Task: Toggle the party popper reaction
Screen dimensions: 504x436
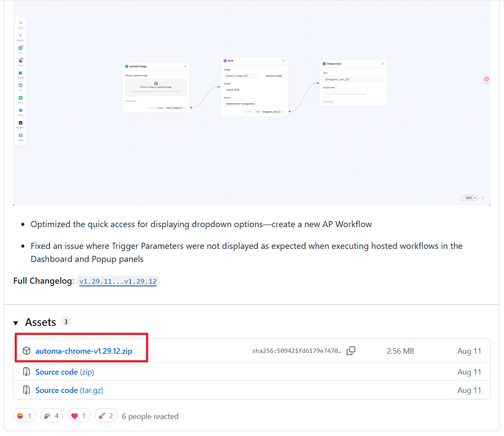Action: pos(51,416)
